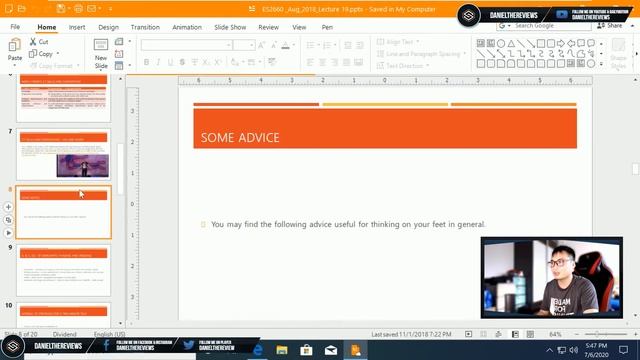Open the File menu
Image resolution: width=640 pixels, height=360 pixels.
15,27
